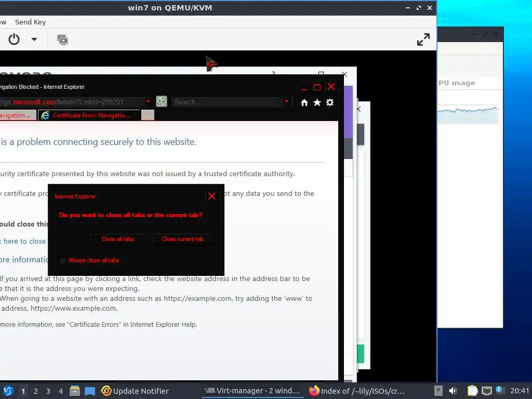Click the virtual machine power button
Screen dimensions: 532x399
tap(14, 39)
